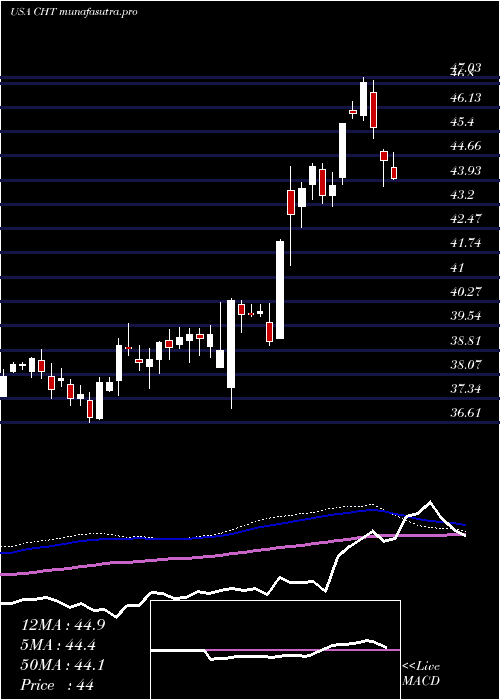This screenshot has width=500, height=700.
Task: Click the '<<Live MACD' label
Action: tap(421, 673)
